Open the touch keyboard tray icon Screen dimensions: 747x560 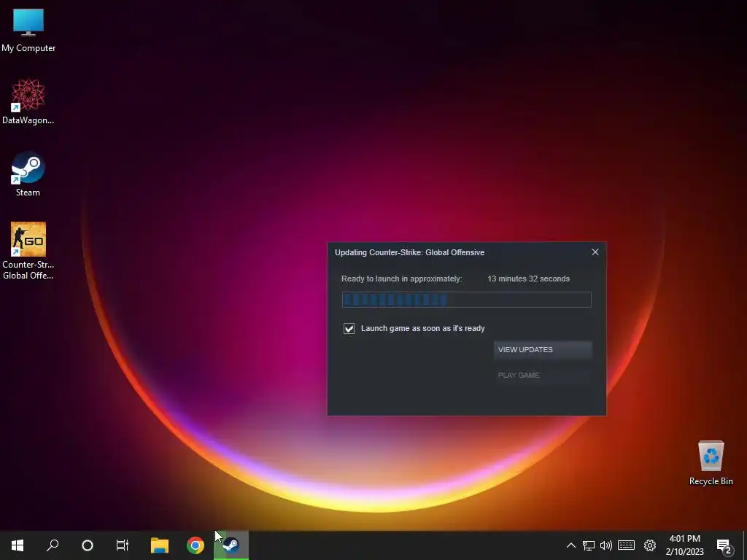click(x=626, y=545)
